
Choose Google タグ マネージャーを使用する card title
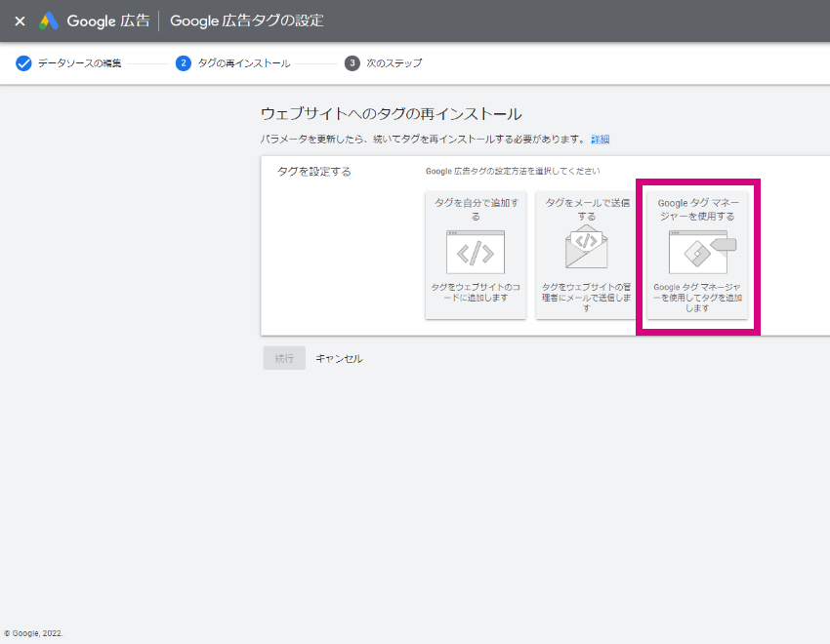[x=697, y=210]
